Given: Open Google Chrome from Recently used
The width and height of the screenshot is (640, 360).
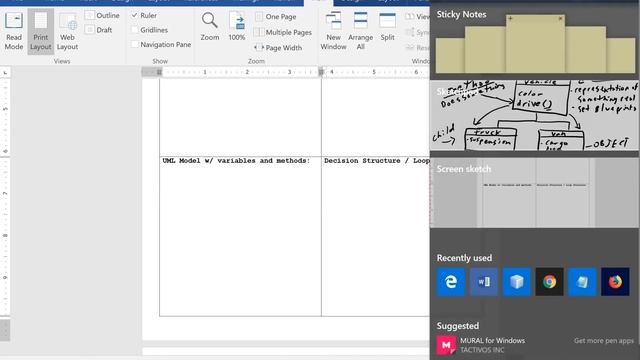Looking at the screenshot, I should (549, 282).
